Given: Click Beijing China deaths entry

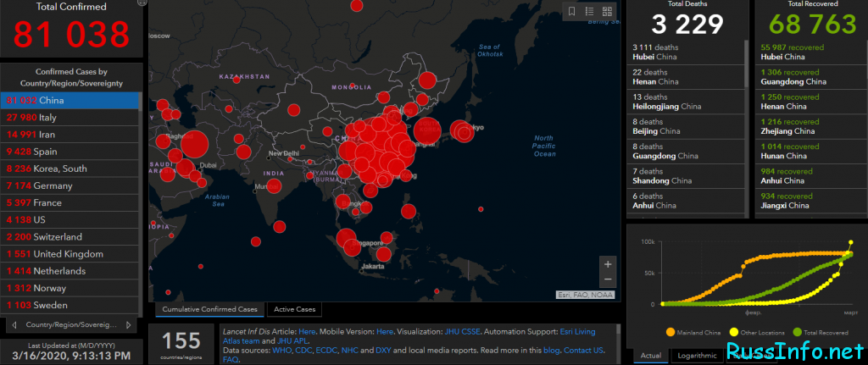Looking at the screenshot, I should 687,127.
